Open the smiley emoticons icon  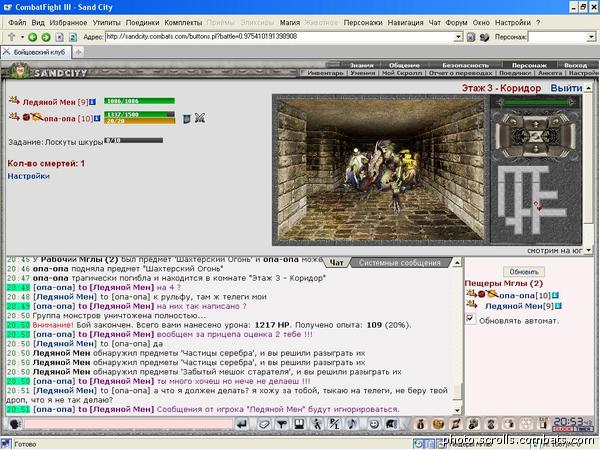[374, 424]
